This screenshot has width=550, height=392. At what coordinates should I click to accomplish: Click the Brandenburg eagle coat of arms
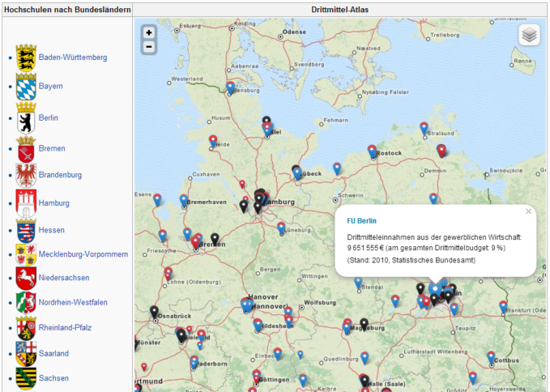26,175
